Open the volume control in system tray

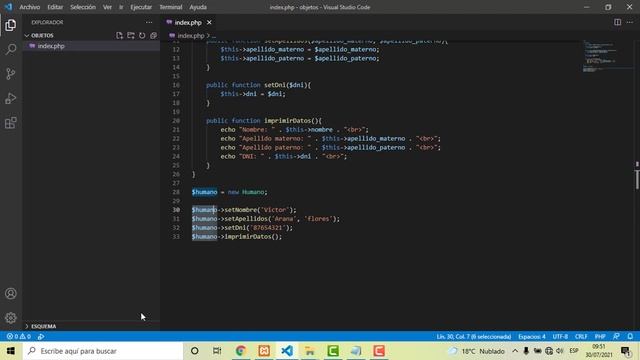560,351
